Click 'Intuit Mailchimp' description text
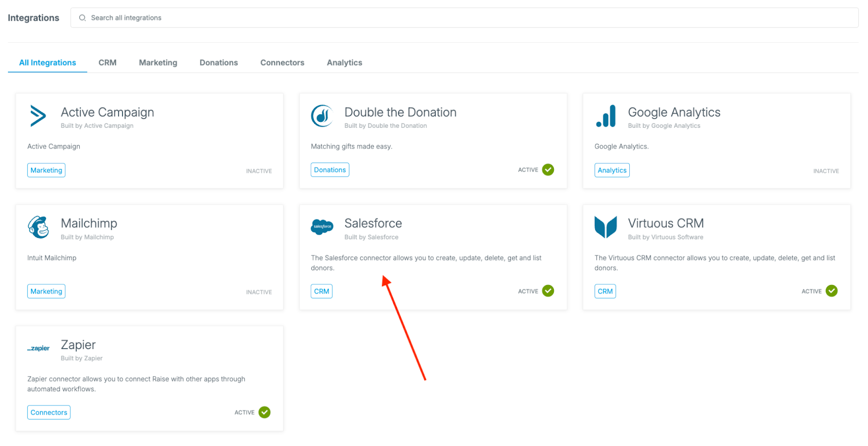Image resolution: width=868 pixels, height=446 pixels. pyautogui.click(x=52, y=258)
